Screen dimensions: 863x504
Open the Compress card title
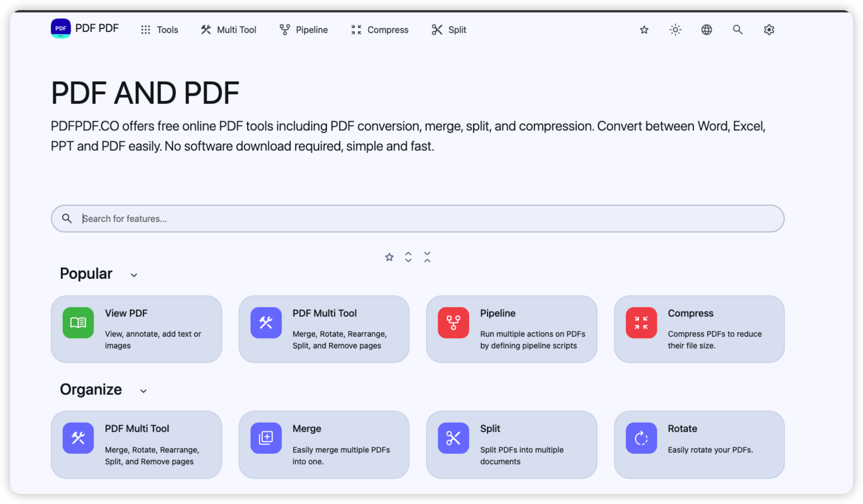pyautogui.click(x=691, y=313)
